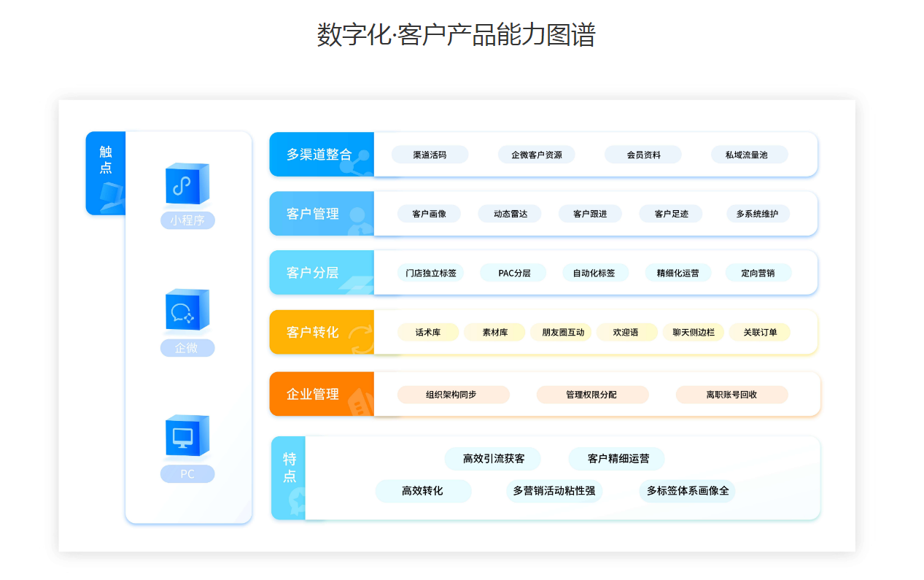Click the 小程序 mini program cube icon
This screenshot has height=580, width=924.
[187, 184]
